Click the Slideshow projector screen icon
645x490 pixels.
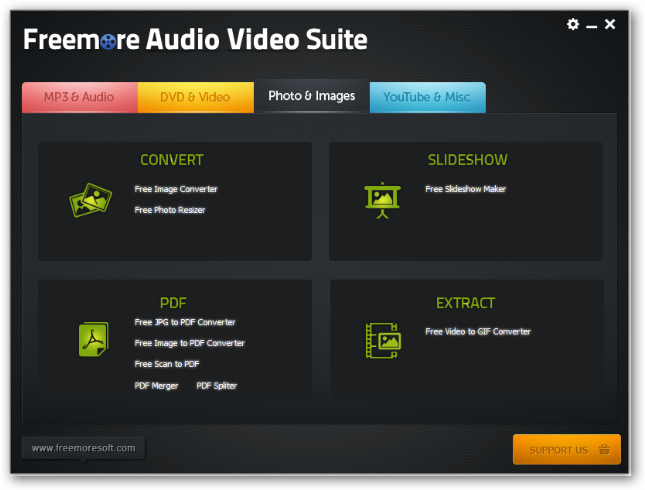coord(382,200)
